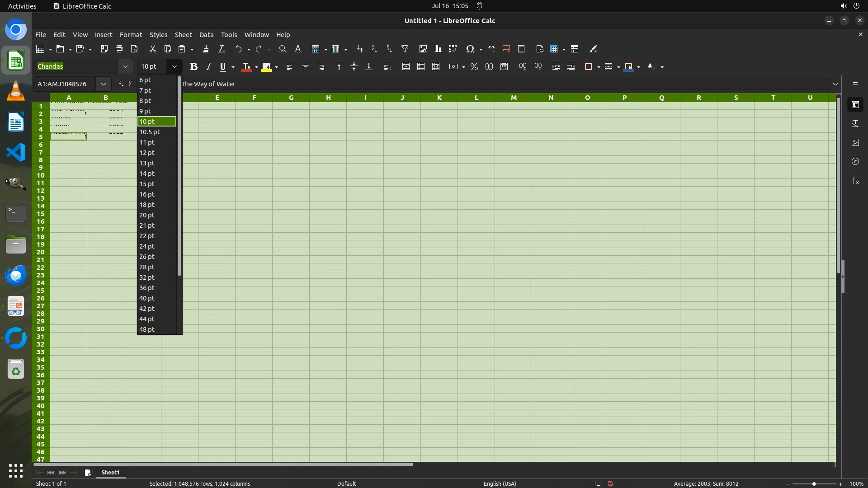
Task: Open the sidebar Functions panel icon
Action: 855,181
